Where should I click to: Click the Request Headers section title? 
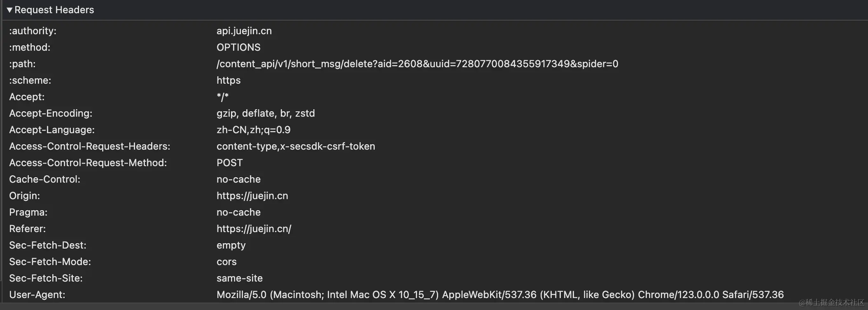(54, 10)
